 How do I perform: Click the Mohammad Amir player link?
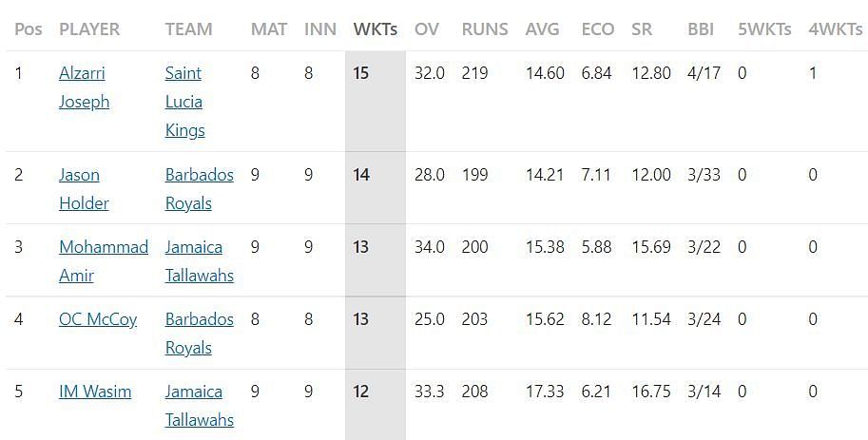coord(103,247)
